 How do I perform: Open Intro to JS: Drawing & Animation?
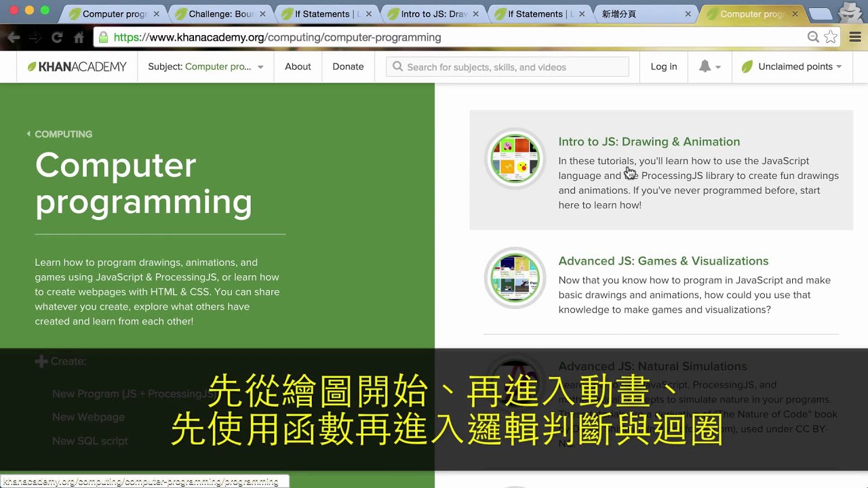649,142
